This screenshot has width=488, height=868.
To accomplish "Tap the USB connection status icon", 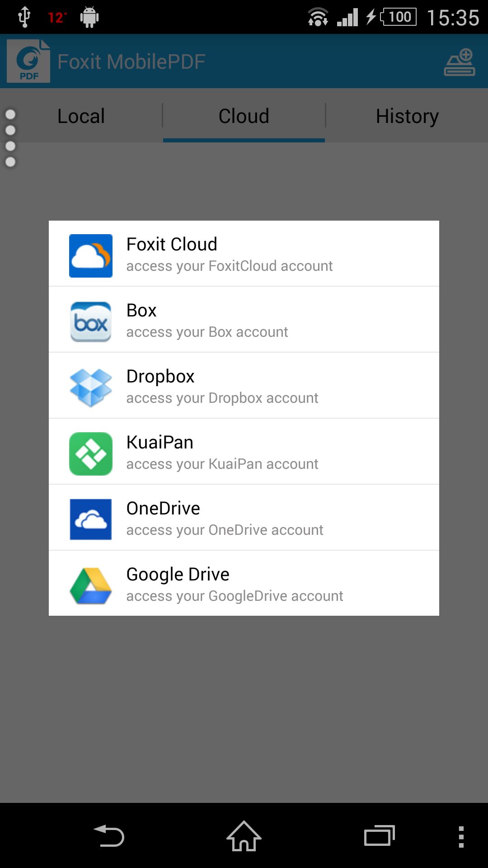I will (x=24, y=17).
